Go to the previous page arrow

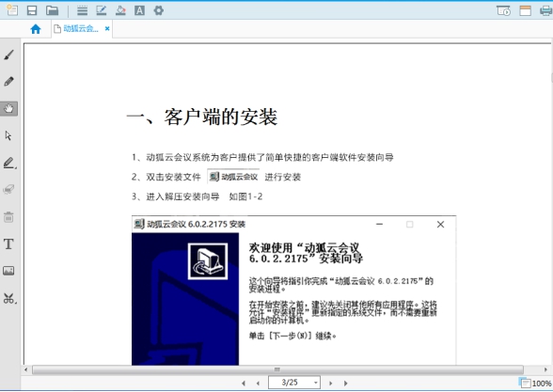(x=258, y=383)
